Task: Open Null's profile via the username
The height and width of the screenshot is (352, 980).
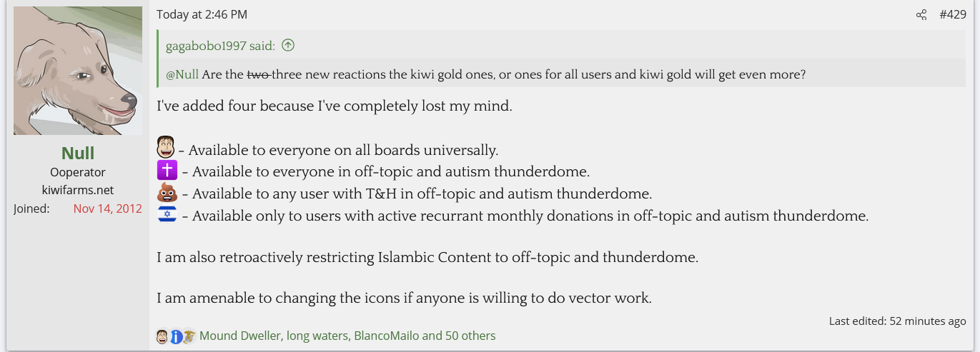Action: 78,153
